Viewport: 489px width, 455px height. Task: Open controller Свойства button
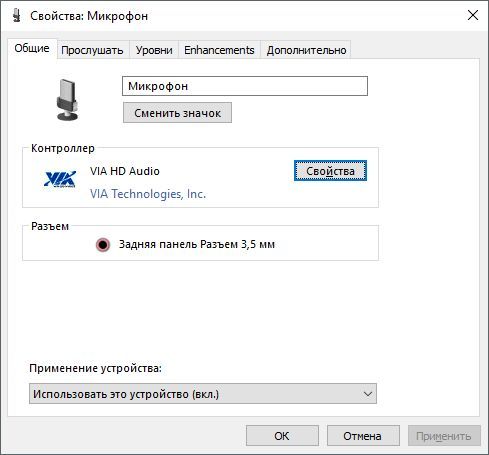click(x=330, y=171)
